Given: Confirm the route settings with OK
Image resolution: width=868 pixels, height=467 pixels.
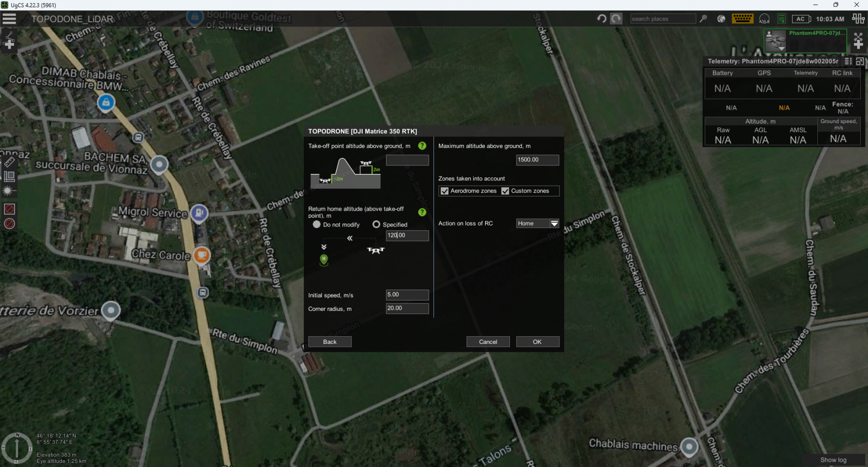Looking at the screenshot, I should pos(537,342).
